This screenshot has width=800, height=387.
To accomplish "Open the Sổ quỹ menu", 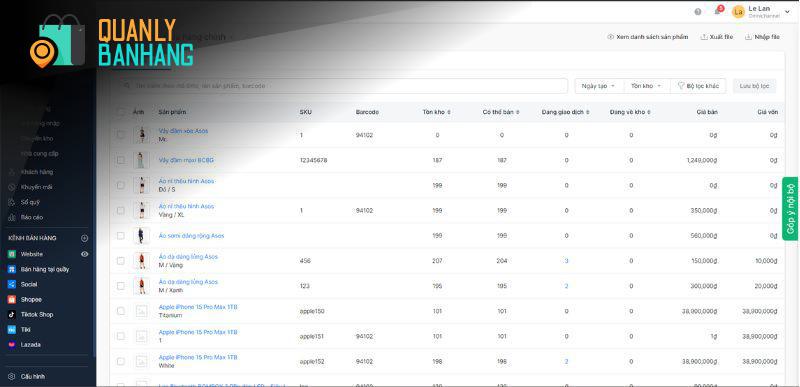I will [x=31, y=202].
